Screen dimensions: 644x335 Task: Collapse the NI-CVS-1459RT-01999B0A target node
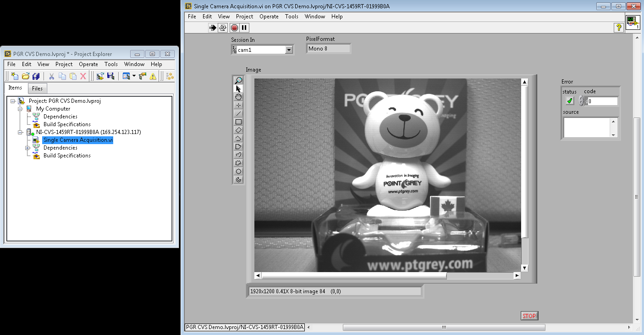click(x=20, y=132)
